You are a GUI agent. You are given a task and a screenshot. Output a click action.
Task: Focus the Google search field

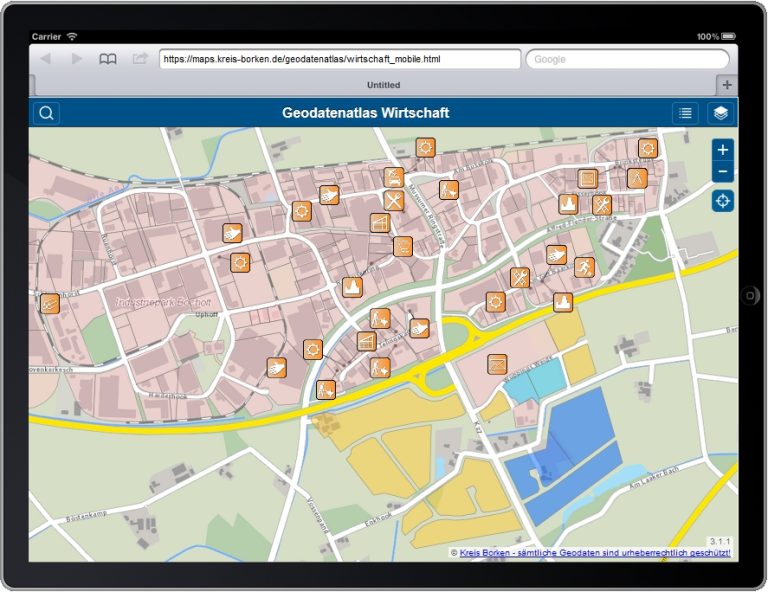pos(627,59)
